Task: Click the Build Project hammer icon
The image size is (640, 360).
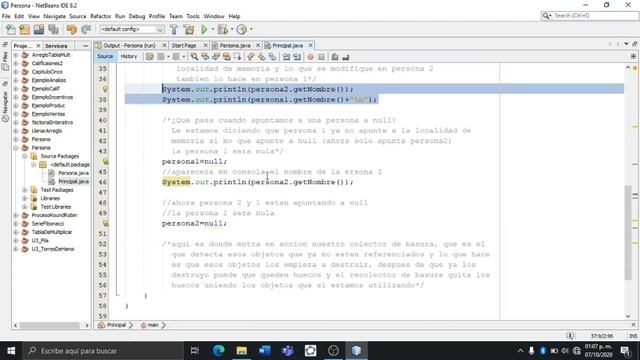Action: click(174, 29)
